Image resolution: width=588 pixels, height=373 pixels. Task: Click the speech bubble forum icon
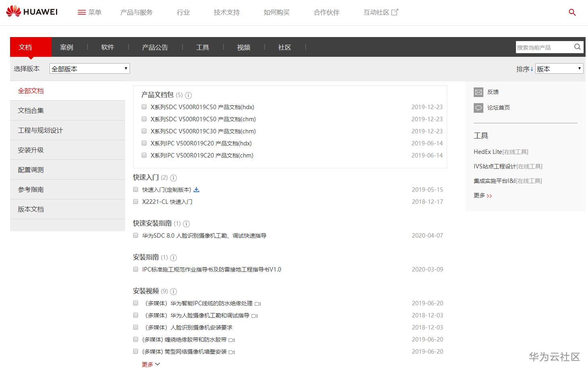pos(479,108)
